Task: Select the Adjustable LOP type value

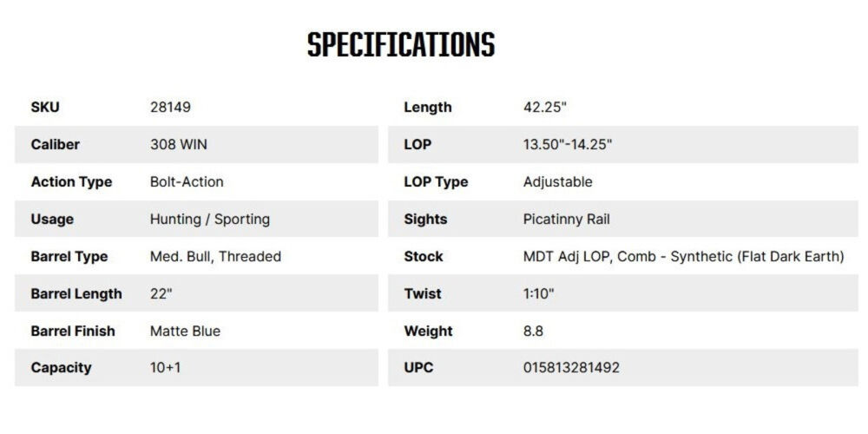Action: pyautogui.click(x=557, y=182)
